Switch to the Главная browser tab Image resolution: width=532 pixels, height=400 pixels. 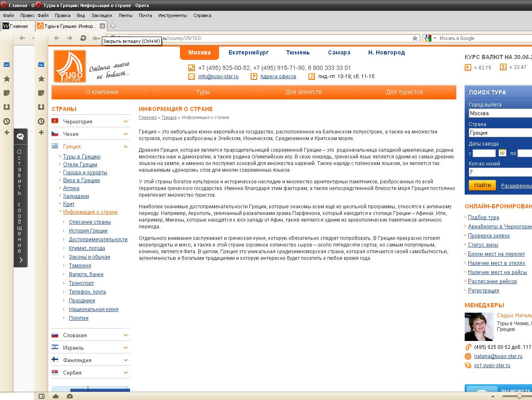pos(17,26)
